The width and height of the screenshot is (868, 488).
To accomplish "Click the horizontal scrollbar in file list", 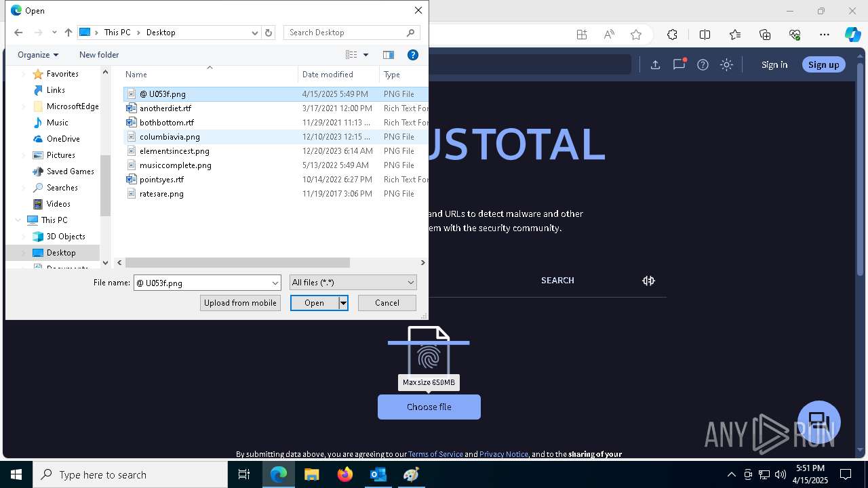I will (237, 262).
